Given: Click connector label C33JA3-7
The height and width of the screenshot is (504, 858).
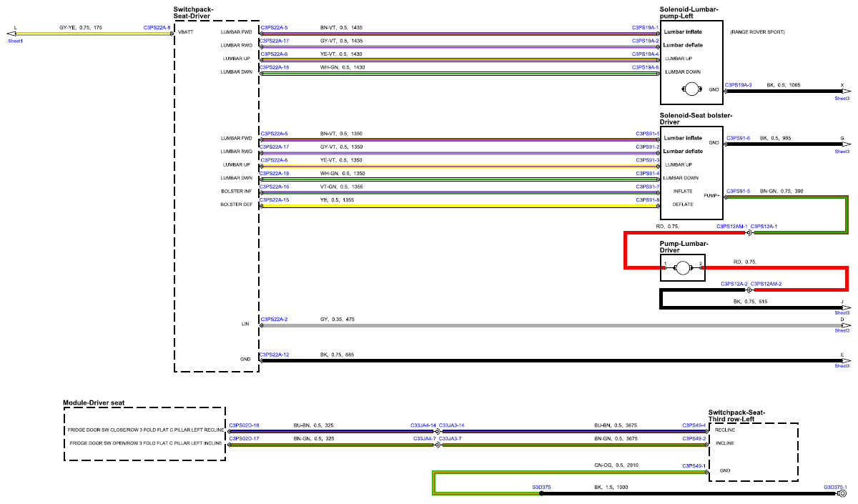Looking at the screenshot, I should tap(450, 438).
